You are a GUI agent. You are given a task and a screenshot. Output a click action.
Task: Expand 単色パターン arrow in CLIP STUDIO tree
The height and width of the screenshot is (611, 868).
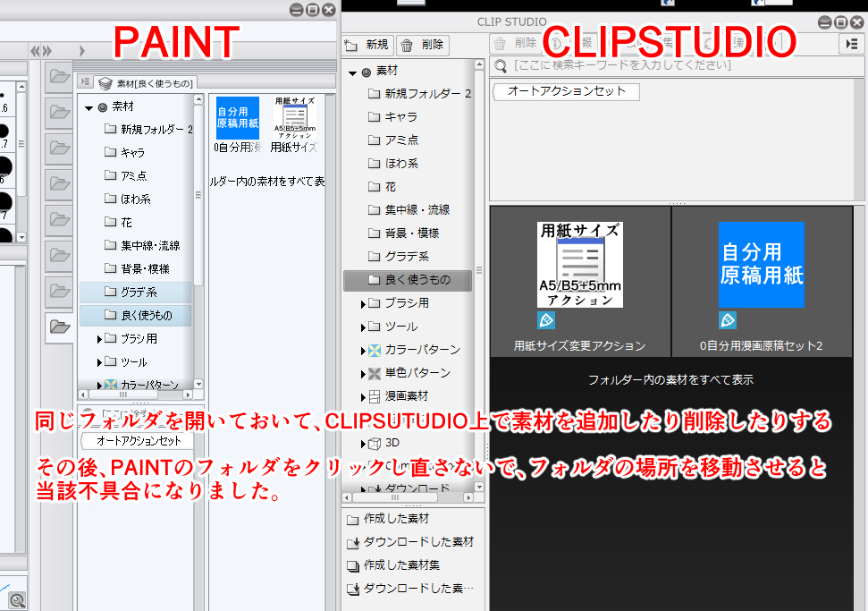tap(363, 374)
